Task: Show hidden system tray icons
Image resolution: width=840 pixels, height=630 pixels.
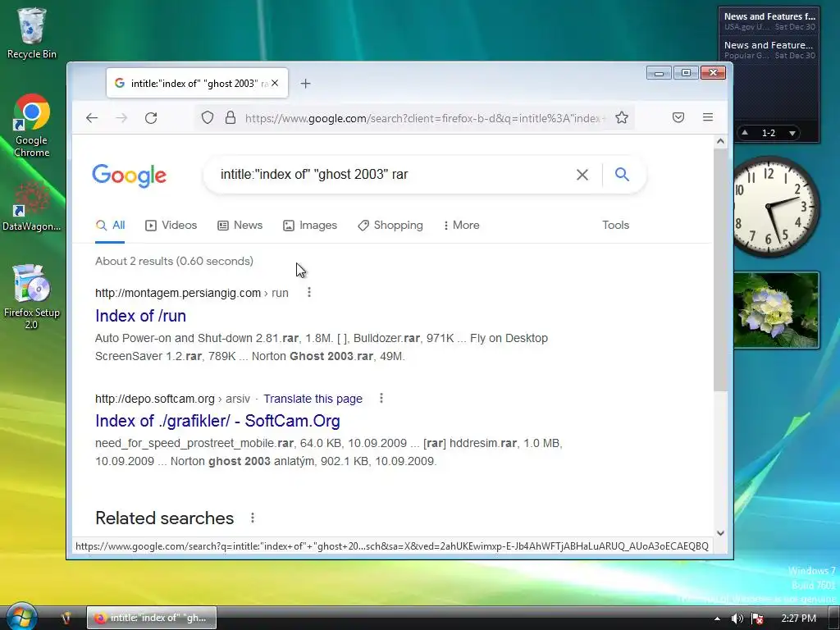Action: click(717, 619)
